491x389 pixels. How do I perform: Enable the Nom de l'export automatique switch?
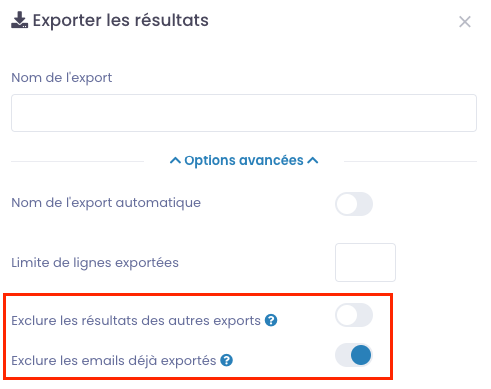coord(354,204)
